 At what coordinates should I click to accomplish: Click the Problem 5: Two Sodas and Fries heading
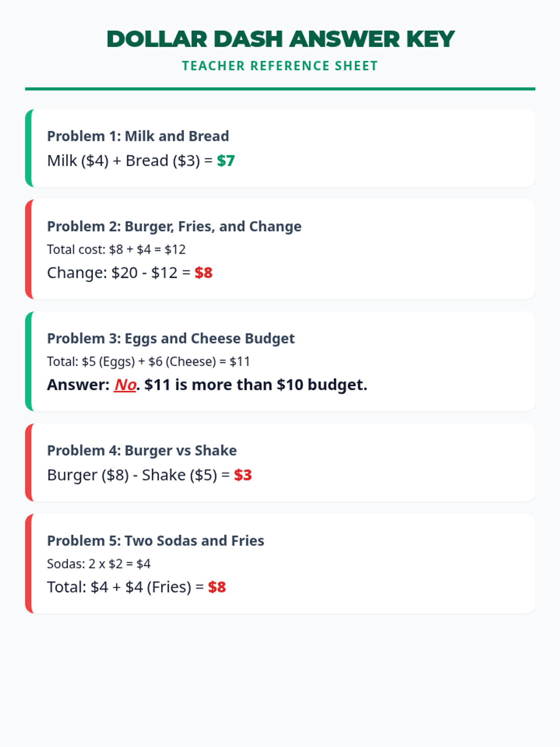pos(155,541)
